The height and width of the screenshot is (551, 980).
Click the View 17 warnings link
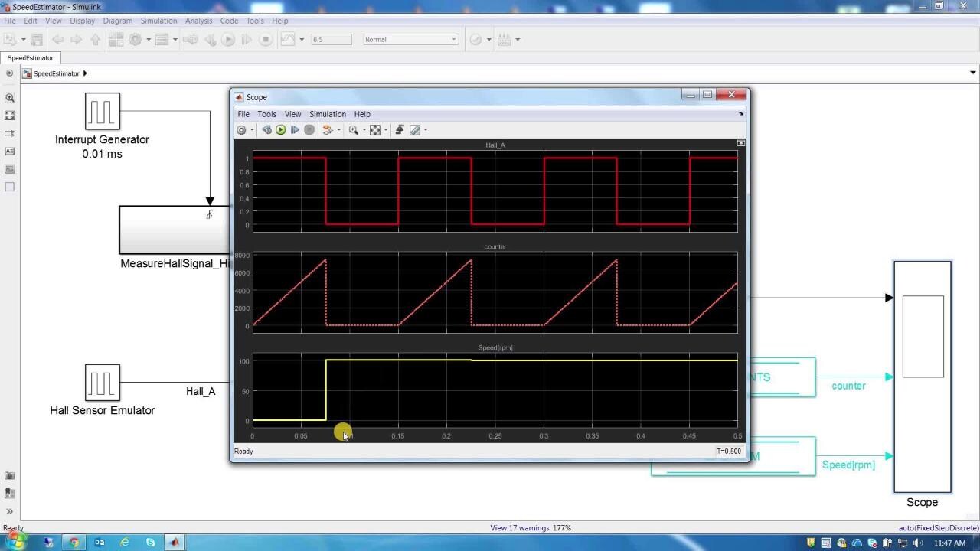(518, 528)
